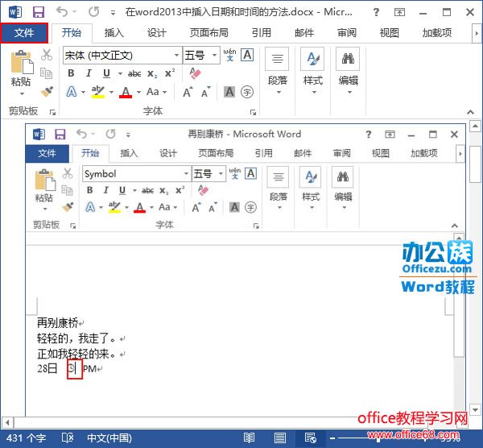Toggle Bold in inner 再别康桥 window
483x448 pixels.
click(89, 190)
